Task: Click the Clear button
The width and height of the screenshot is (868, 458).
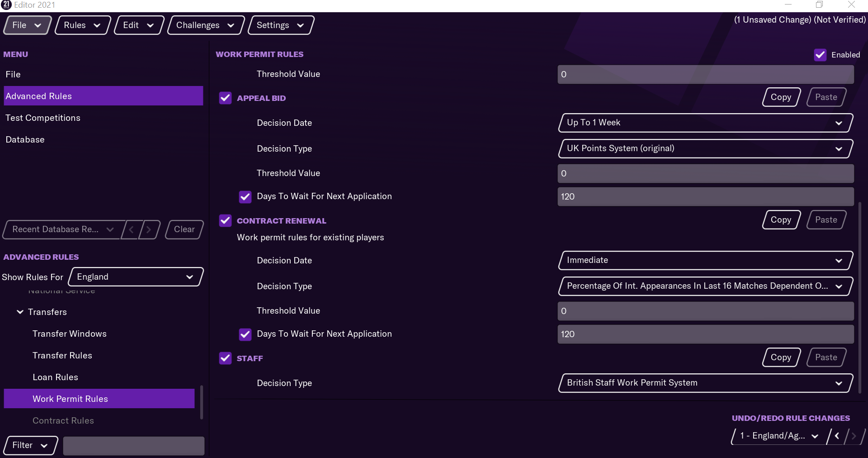Action: point(184,229)
